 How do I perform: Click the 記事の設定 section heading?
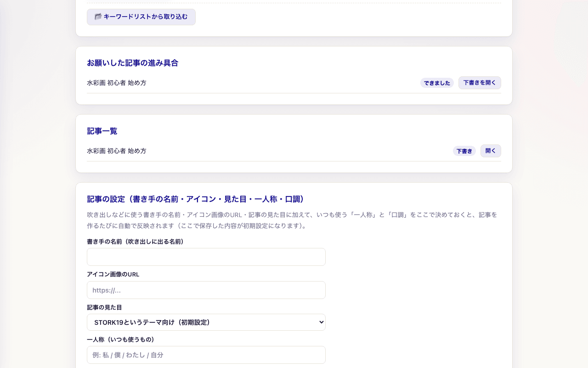(x=196, y=199)
